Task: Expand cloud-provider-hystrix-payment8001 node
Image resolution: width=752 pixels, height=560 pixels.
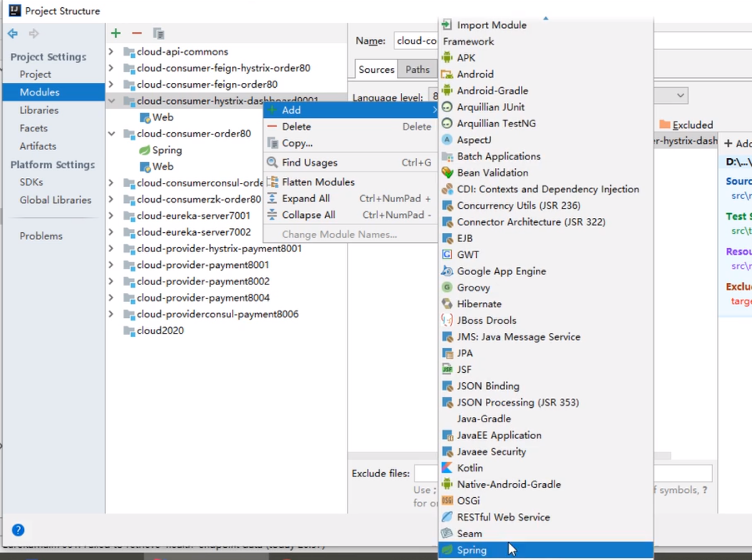Action: tap(111, 248)
